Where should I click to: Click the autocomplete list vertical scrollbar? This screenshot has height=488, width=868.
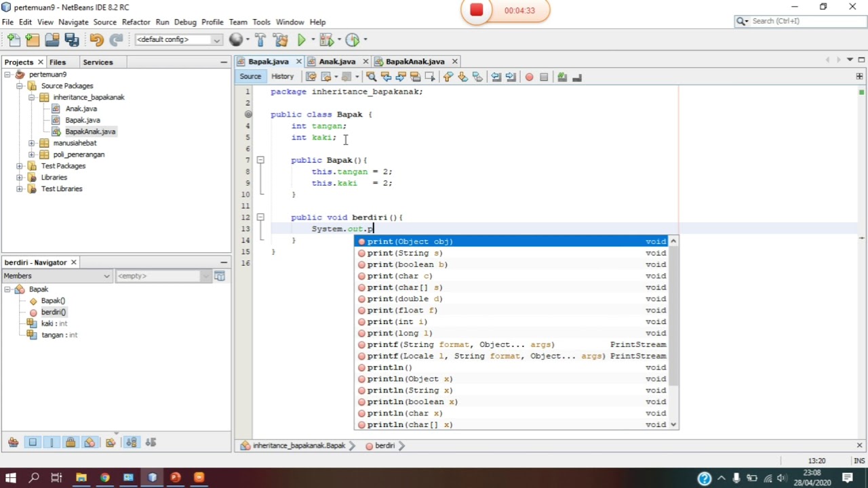(673, 315)
